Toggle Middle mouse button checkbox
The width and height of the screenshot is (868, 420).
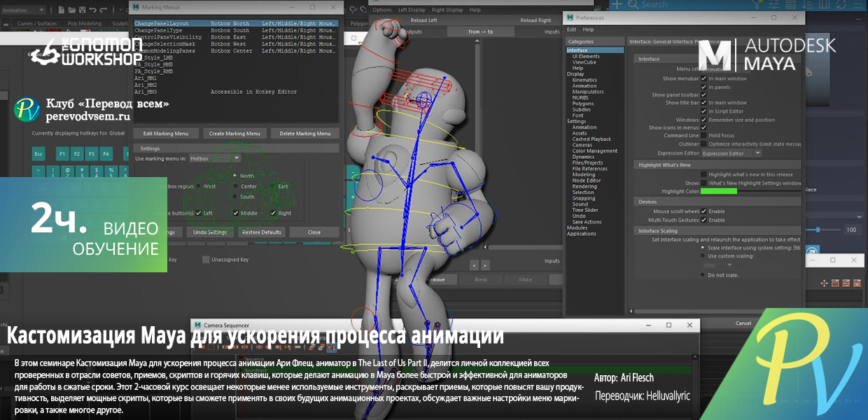pos(234,213)
